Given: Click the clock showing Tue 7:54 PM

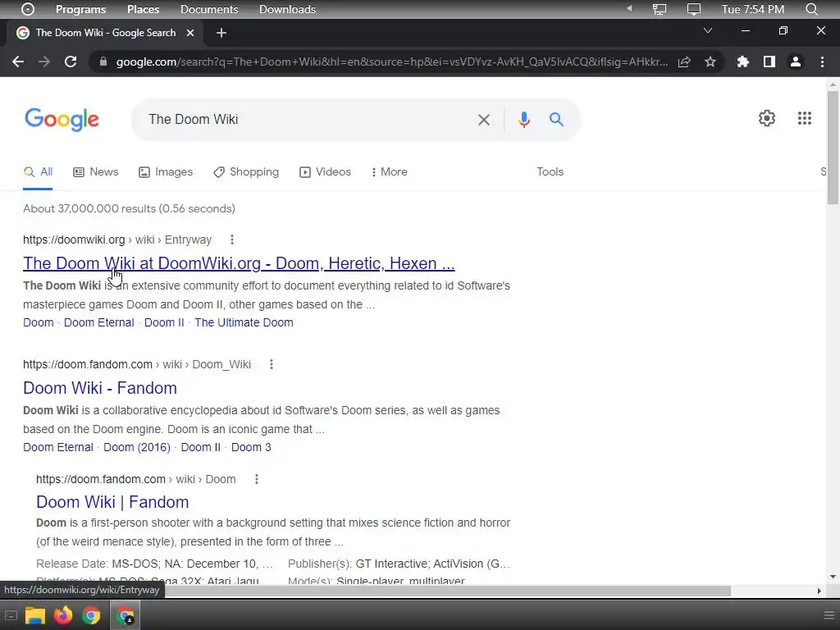Looking at the screenshot, I should [753, 9].
